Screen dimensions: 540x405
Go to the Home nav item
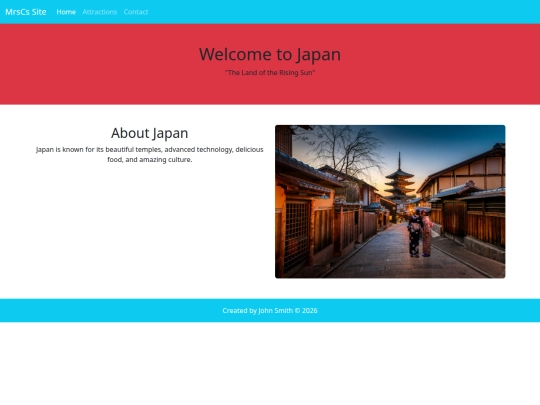click(66, 12)
